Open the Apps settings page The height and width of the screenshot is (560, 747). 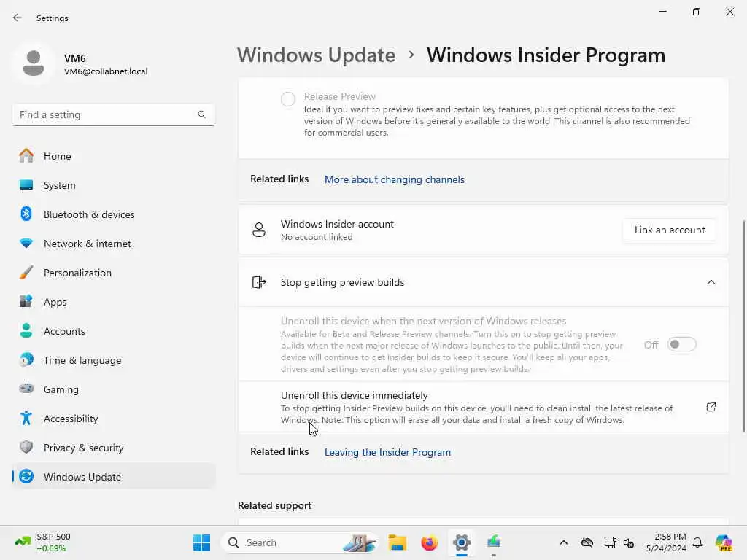(113, 301)
